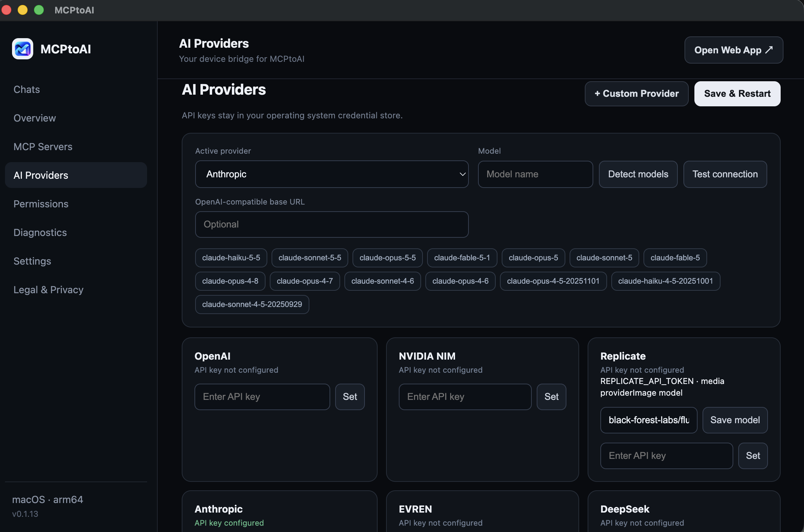Click OpenAI API key field
Screen dimensions: 804x532
coord(262,397)
